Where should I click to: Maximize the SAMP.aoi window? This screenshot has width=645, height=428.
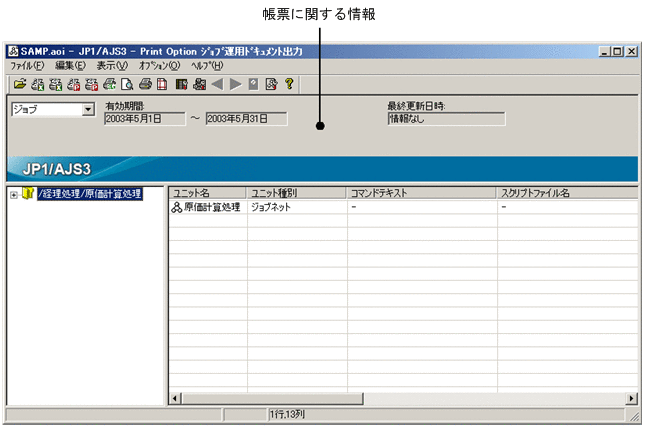[617, 51]
